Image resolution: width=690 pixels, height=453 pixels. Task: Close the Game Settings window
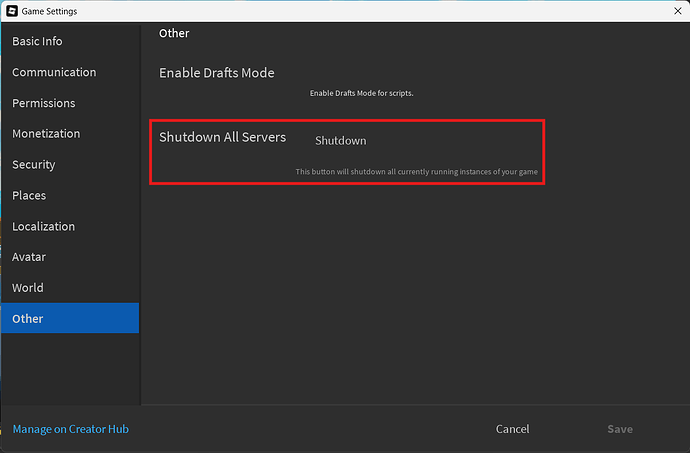point(678,11)
